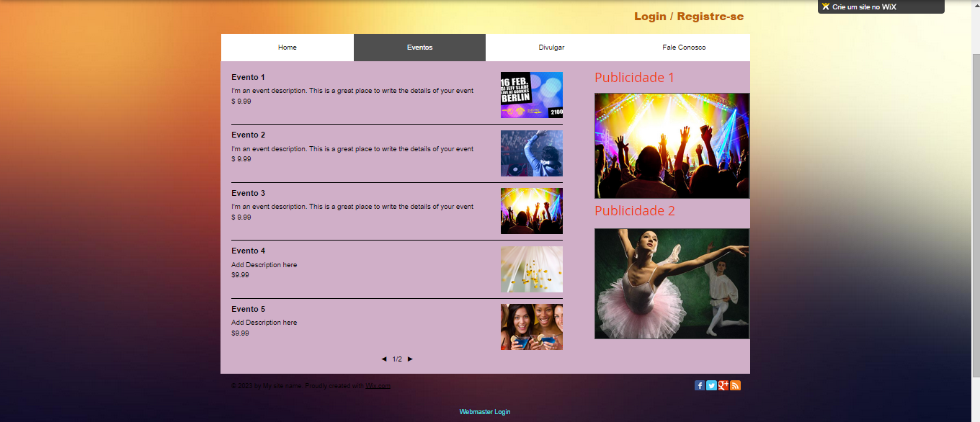Click the Twitter social icon
This screenshot has width=980, height=422.
711,385
